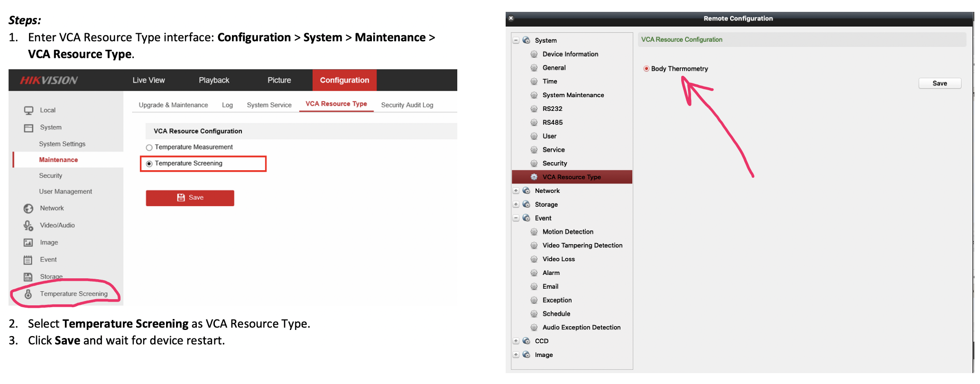
Task: Click the gear icon beside Device Information
Action: click(x=534, y=54)
